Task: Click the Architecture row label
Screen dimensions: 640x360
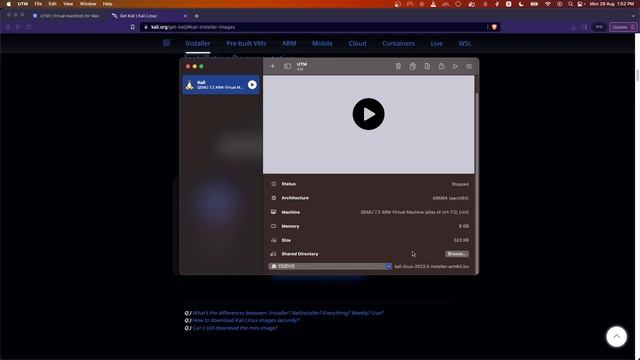Action: coord(295,198)
